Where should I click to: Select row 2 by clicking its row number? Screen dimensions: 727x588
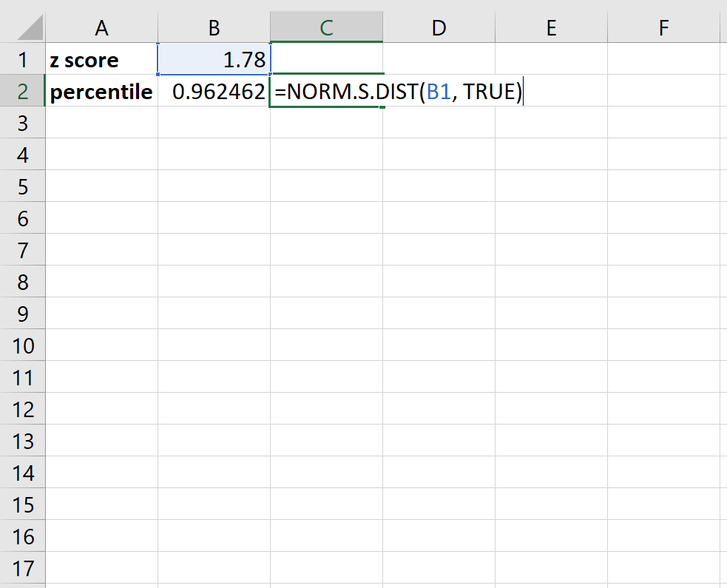click(x=22, y=91)
